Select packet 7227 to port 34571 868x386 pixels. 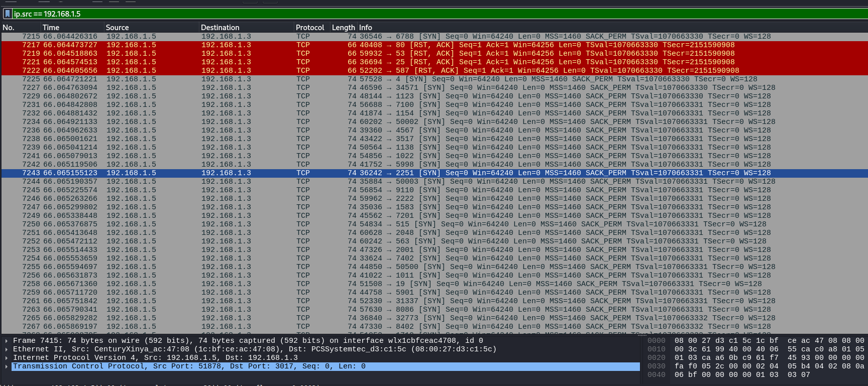point(435,88)
